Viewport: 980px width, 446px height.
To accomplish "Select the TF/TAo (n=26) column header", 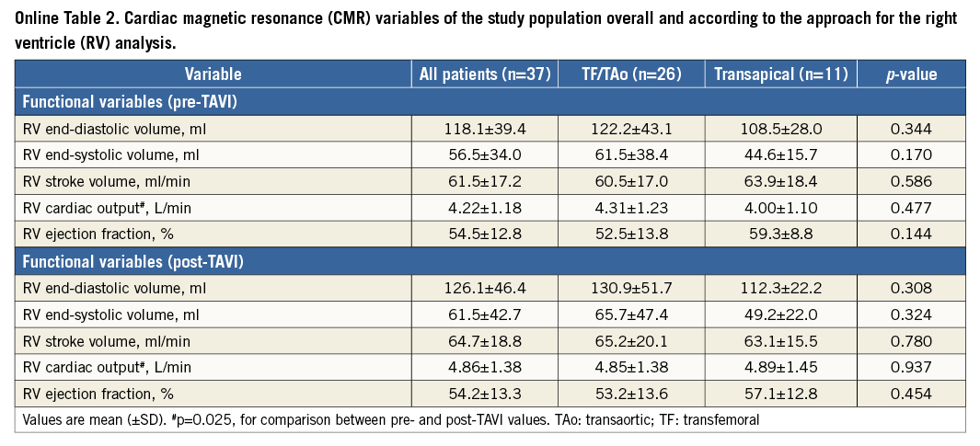I will [632, 74].
